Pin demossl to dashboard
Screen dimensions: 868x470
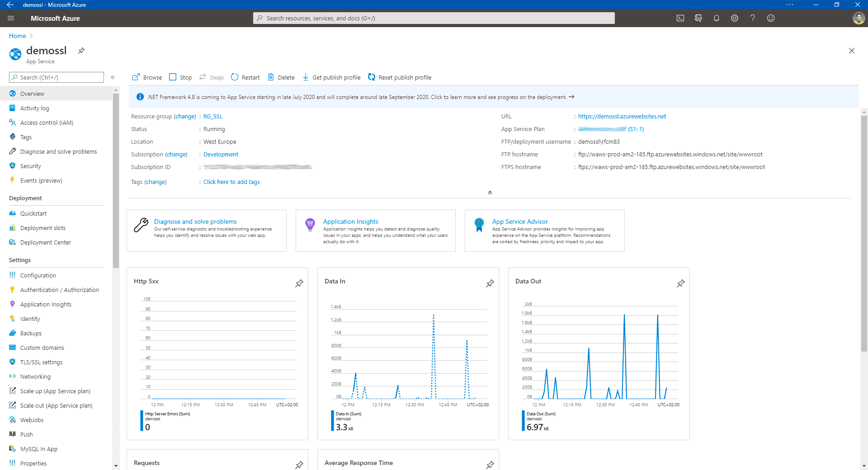tap(81, 51)
